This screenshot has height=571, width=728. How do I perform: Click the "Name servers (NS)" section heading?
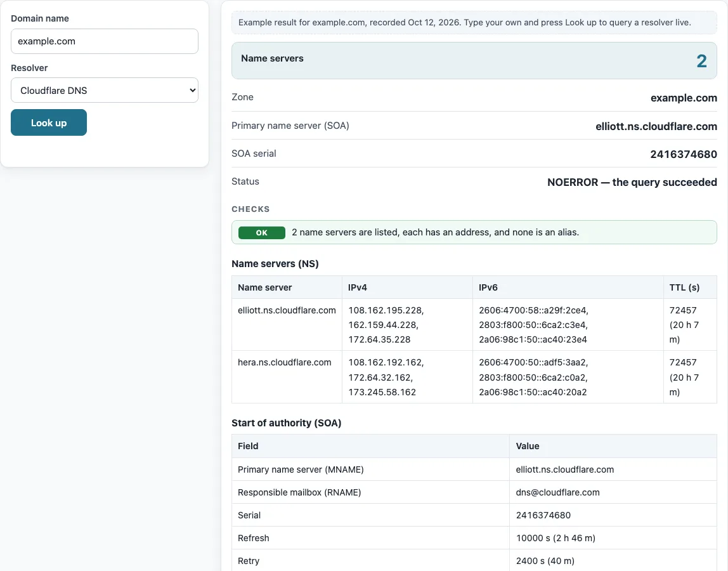[275, 263]
